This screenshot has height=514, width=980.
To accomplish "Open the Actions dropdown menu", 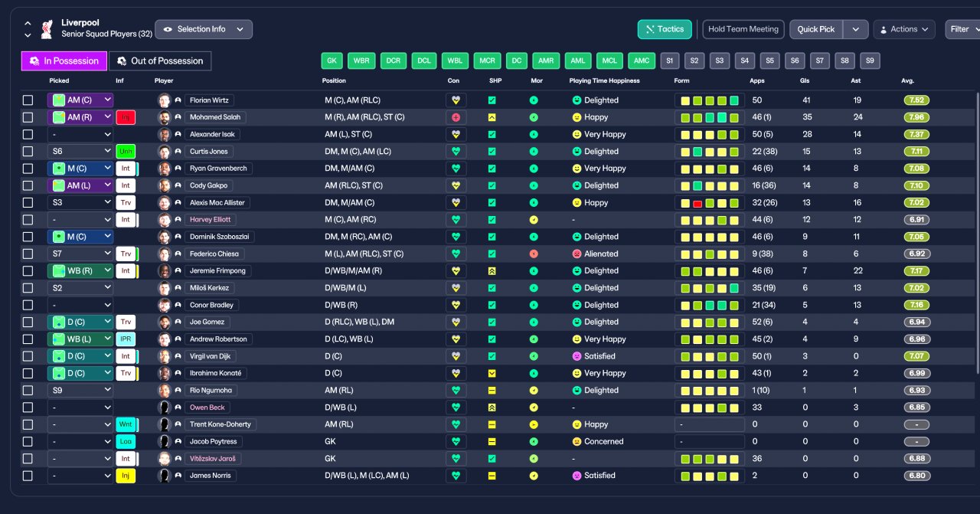I will (904, 29).
